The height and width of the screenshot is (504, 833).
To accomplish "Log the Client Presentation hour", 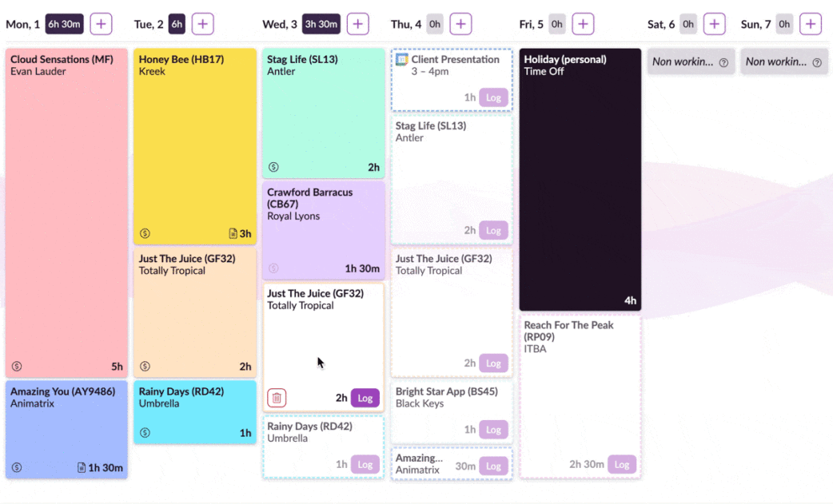I will pos(494,97).
